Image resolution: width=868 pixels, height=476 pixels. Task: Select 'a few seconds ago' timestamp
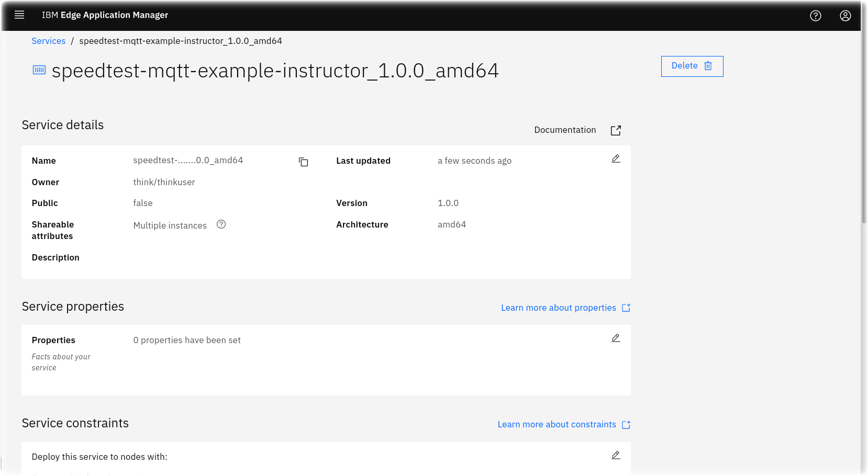[x=474, y=161]
